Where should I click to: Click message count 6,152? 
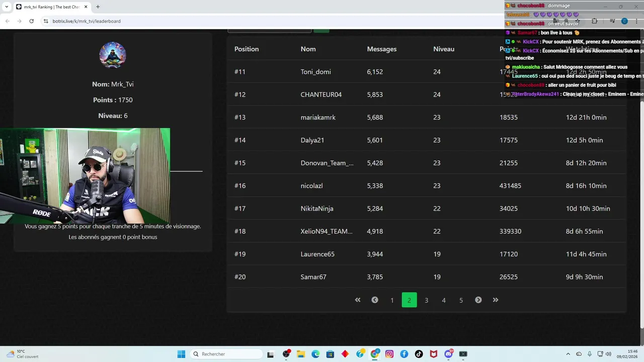click(375, 72)
